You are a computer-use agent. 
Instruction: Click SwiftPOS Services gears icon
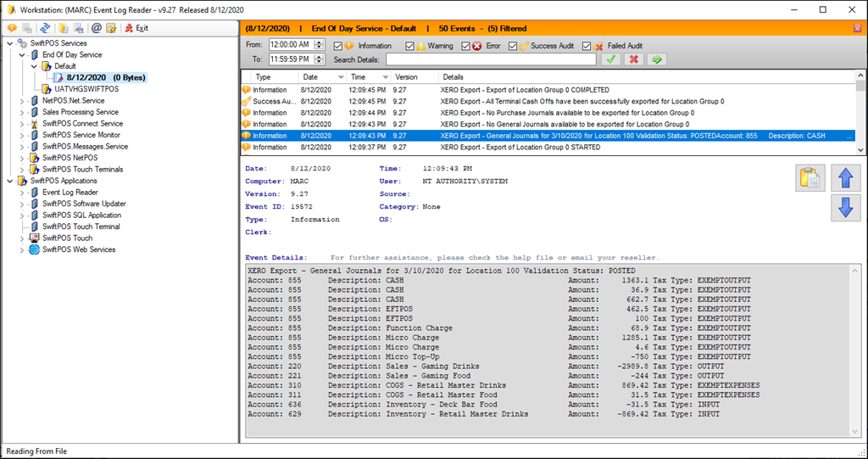pyautogui.click(x=23, y=43)
